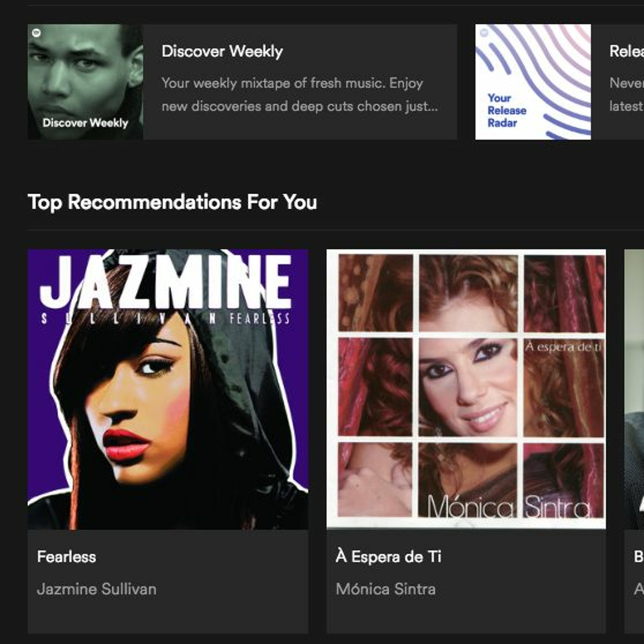
Task: Click the Fearless album title
Action: point(67,557)
